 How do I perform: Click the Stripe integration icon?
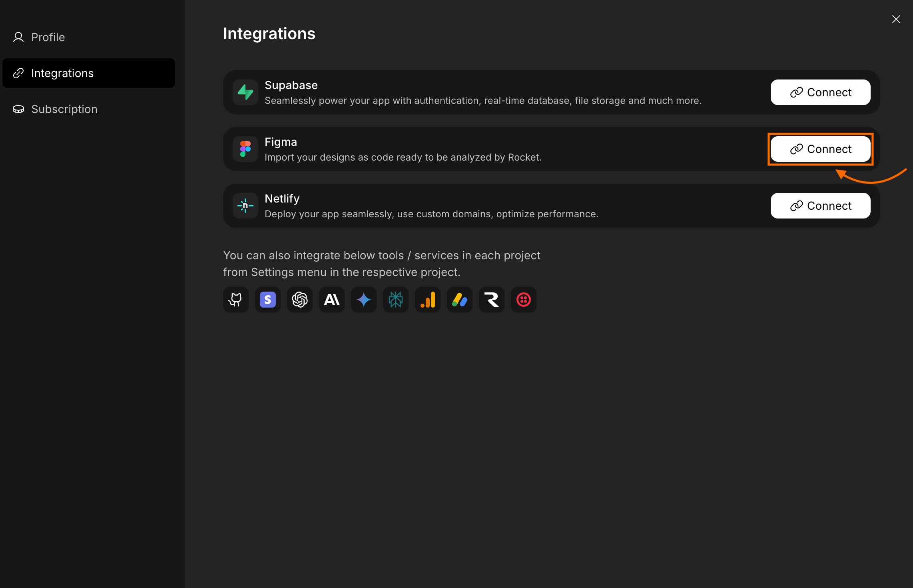[267, 300]
